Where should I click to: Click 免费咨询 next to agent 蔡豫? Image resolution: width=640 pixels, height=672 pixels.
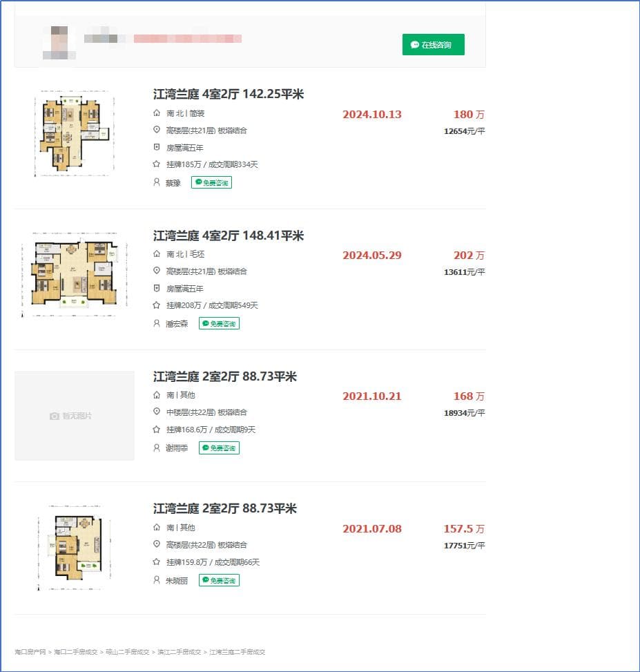(211, 182)
